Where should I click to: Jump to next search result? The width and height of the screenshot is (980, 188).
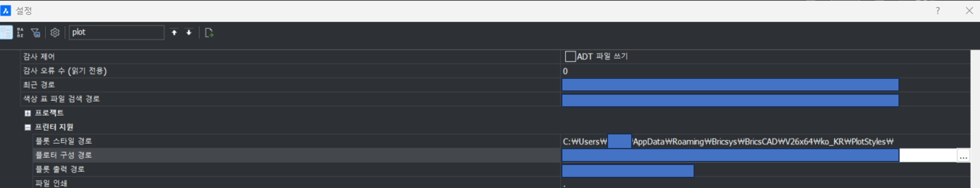pyautogui.click(x=189, y=32)
